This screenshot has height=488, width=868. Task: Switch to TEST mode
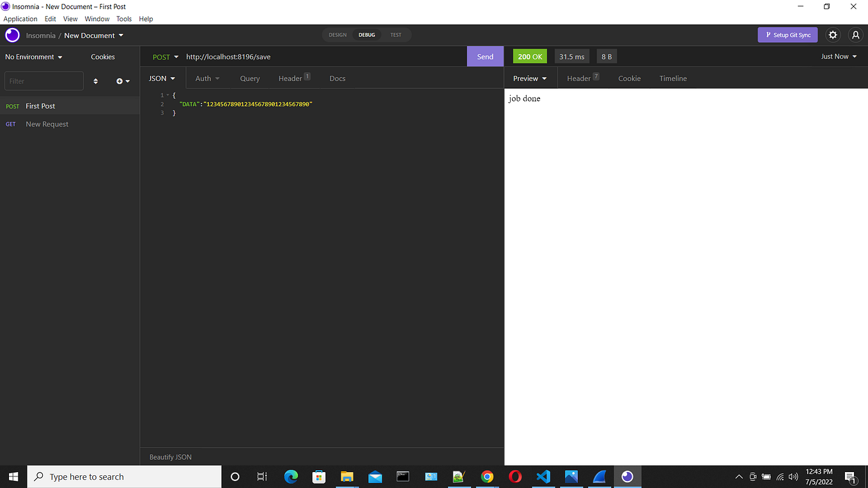[x=396, y=35]
